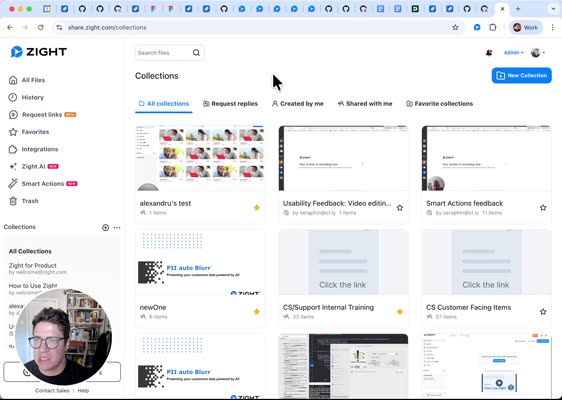
Task: Unfavorite CS/Support Internal Training star
Action: [x=400, y=311]
